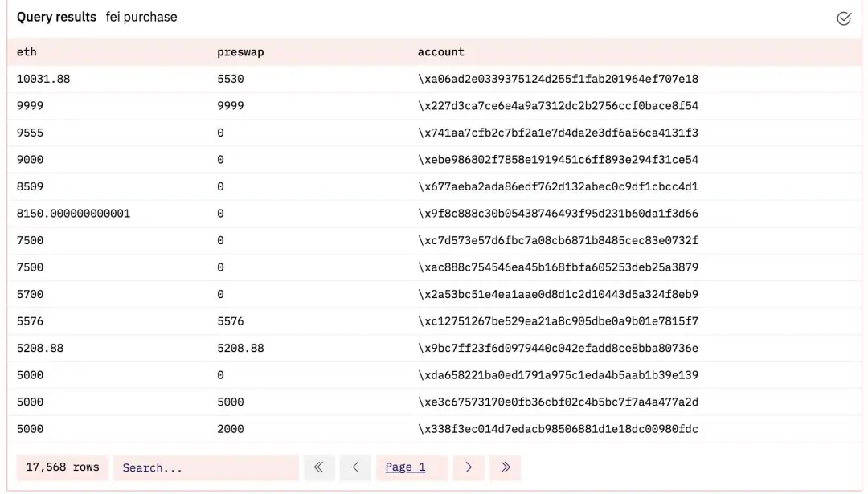Sort by the eth column header
This screenshot has width=868, height=494.
pos(27,52)
